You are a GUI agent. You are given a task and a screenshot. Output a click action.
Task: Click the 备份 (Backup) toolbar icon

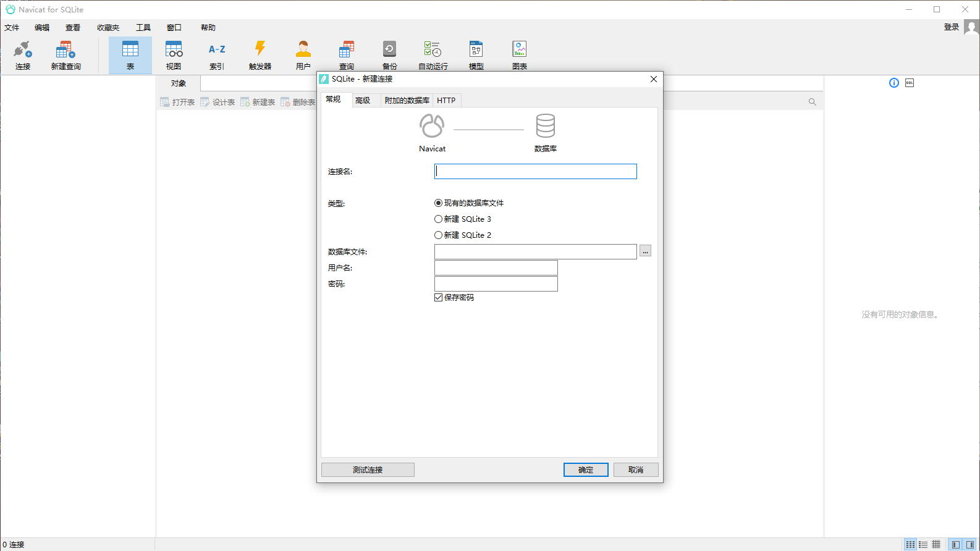390,55
